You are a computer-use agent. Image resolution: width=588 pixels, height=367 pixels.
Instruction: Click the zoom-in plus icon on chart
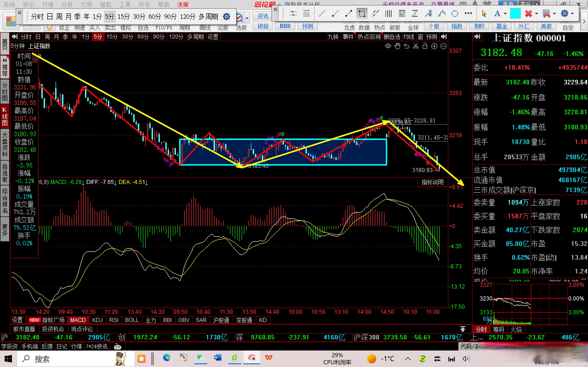[x=434, y=46]
